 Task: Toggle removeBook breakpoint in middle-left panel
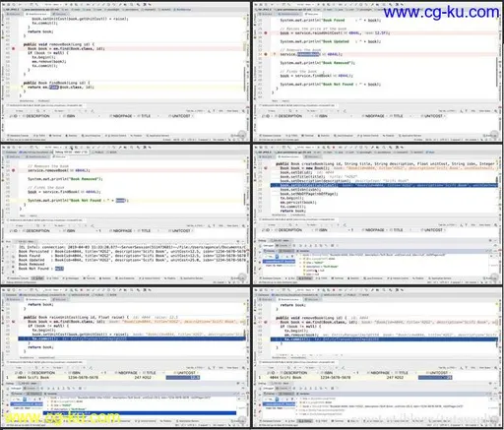coord(14,170)
